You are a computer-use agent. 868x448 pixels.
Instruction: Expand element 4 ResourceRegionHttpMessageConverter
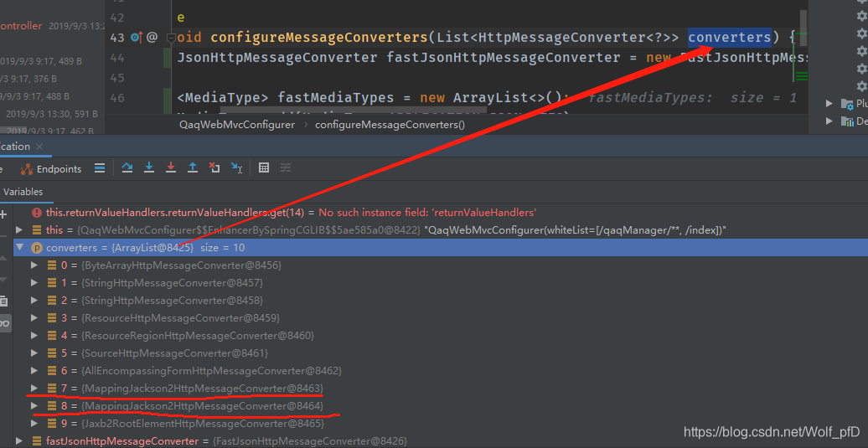[x=34, y=336]
